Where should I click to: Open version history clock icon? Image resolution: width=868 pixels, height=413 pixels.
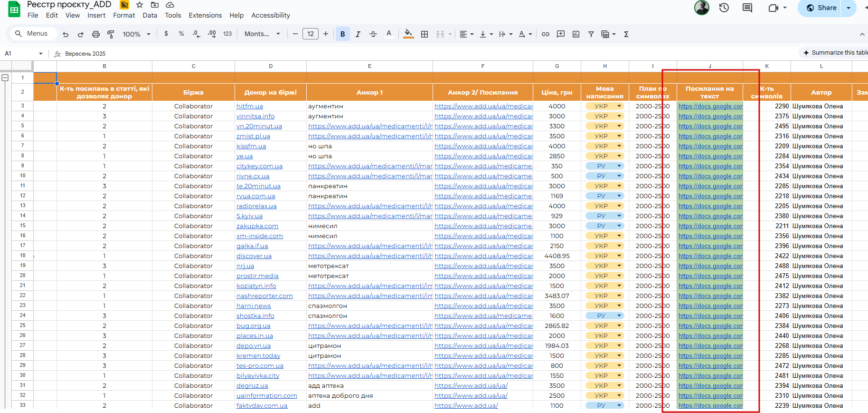pos(724,8)
